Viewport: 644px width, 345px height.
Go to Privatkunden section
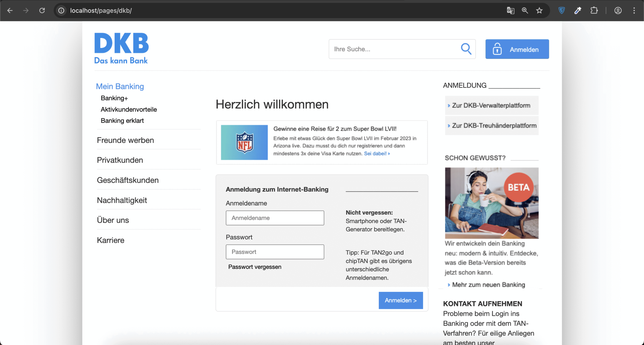point(120,160)
